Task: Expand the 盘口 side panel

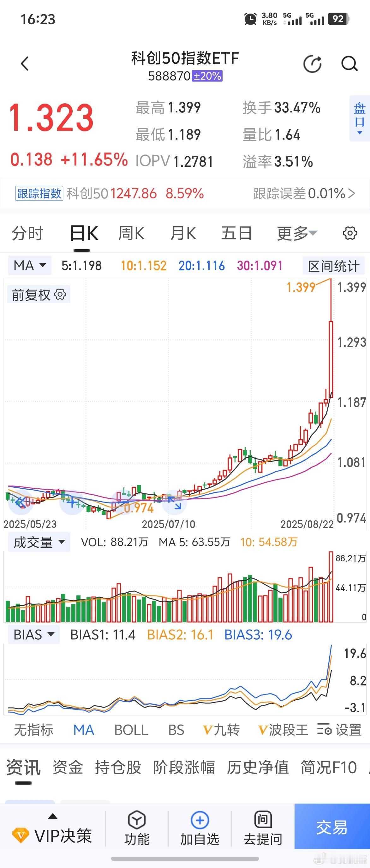Action: [x=359, y=118]
